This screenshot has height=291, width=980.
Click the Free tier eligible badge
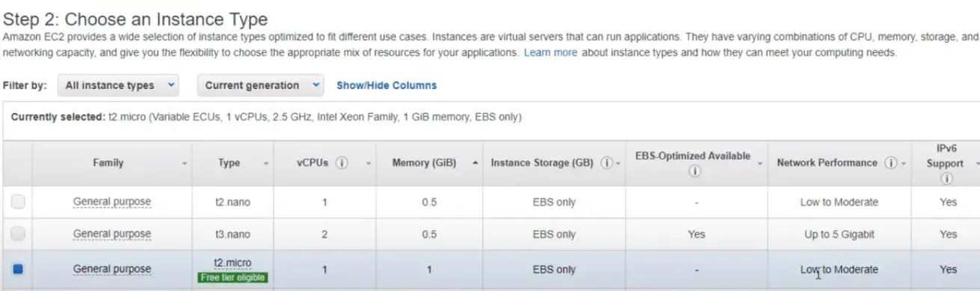point(233,278)
